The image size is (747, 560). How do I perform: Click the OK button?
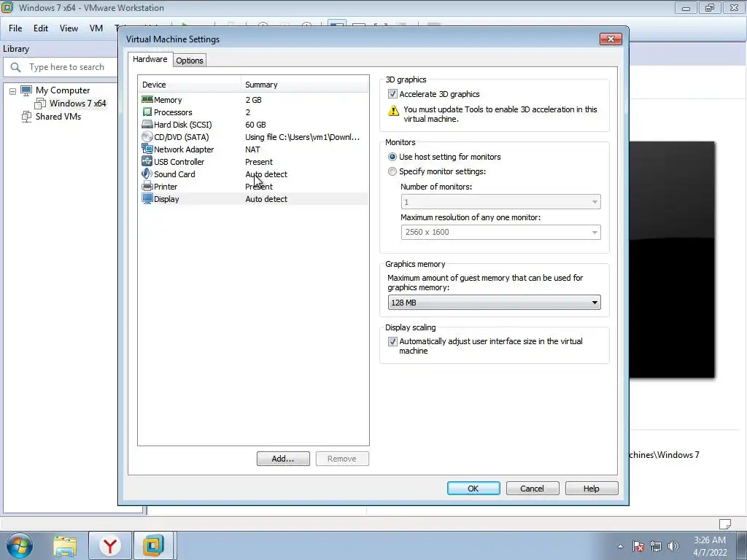click(473, 488)
